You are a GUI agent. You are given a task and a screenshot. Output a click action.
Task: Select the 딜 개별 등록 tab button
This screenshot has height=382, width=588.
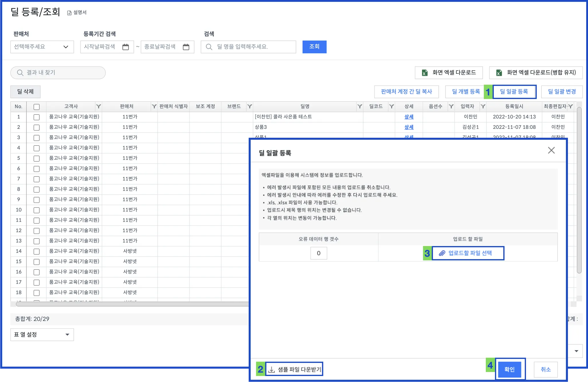pyautogui.click(x=466, y=92)
